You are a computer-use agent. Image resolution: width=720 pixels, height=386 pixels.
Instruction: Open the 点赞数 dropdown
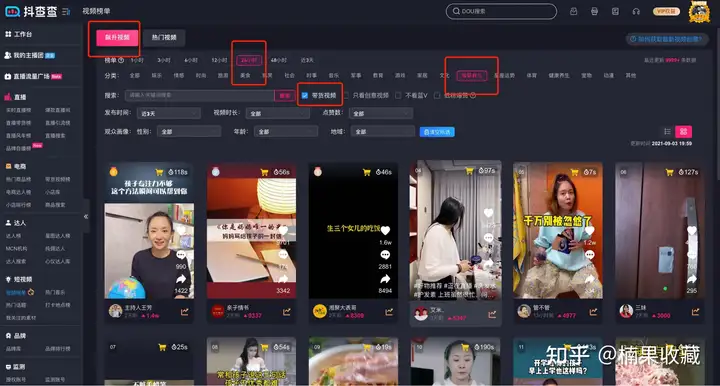point(381,113)
